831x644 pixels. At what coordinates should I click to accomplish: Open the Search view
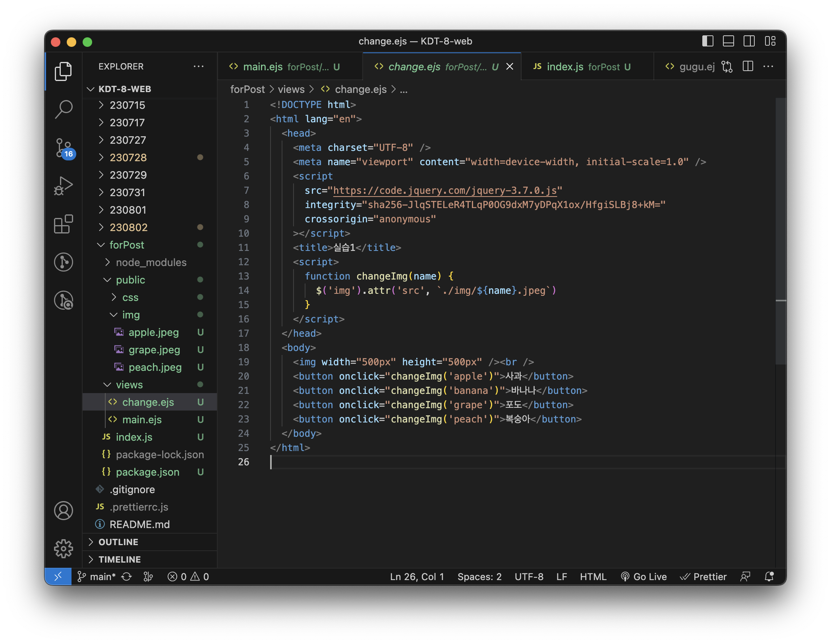[x=63, y=109]
